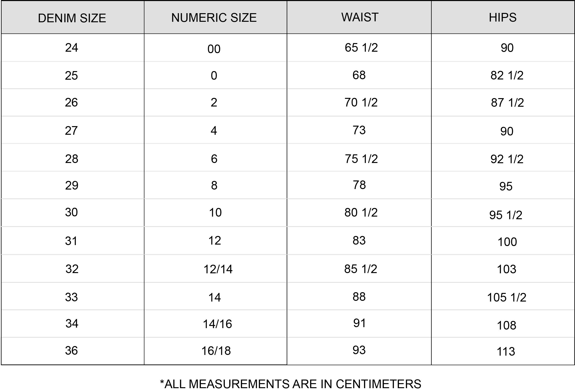Click the WAIST column header
Image resolution: width=575 pixels, height=392 pixels.
[x=360, y=17]
